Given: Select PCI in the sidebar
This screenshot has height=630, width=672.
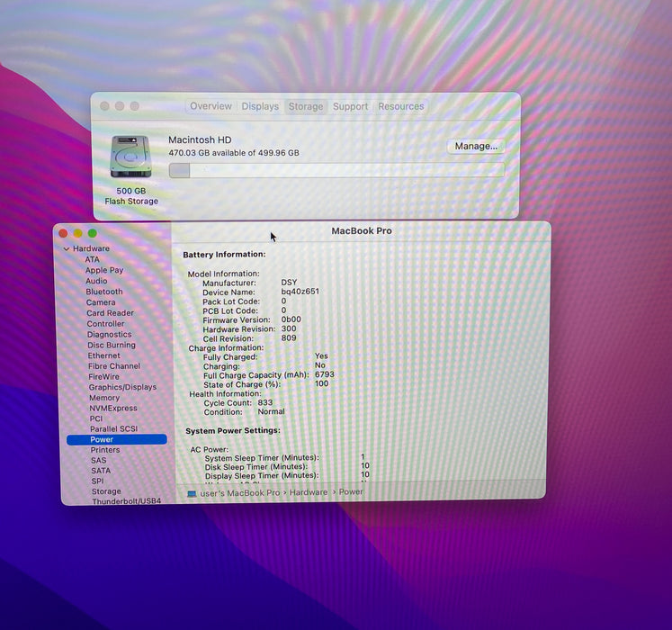Looking at the screenshot, I should (96, 418).
